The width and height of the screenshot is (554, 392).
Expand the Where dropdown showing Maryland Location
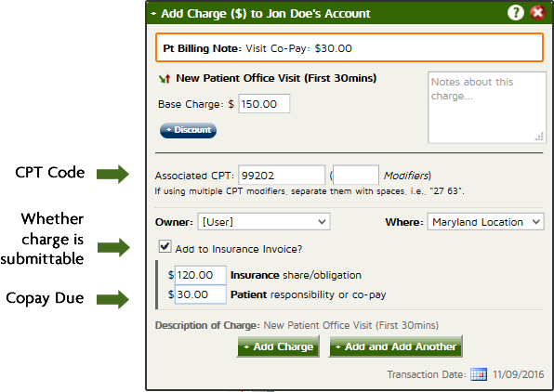pyautogui.click(x=485, y=222)
